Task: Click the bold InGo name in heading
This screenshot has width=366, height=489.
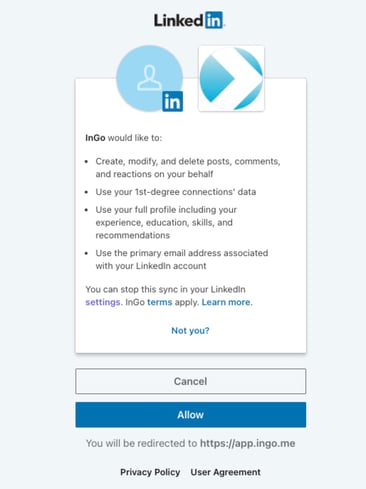Action: 95,138
